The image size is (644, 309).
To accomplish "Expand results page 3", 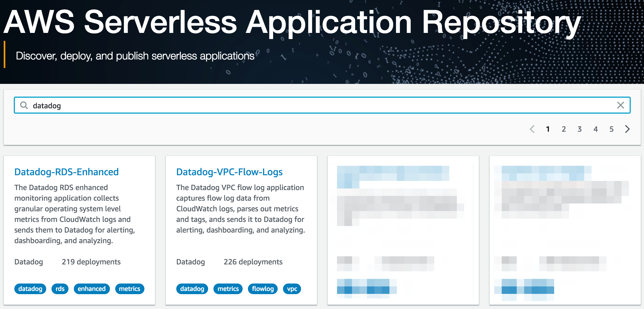I will [579, 129].
